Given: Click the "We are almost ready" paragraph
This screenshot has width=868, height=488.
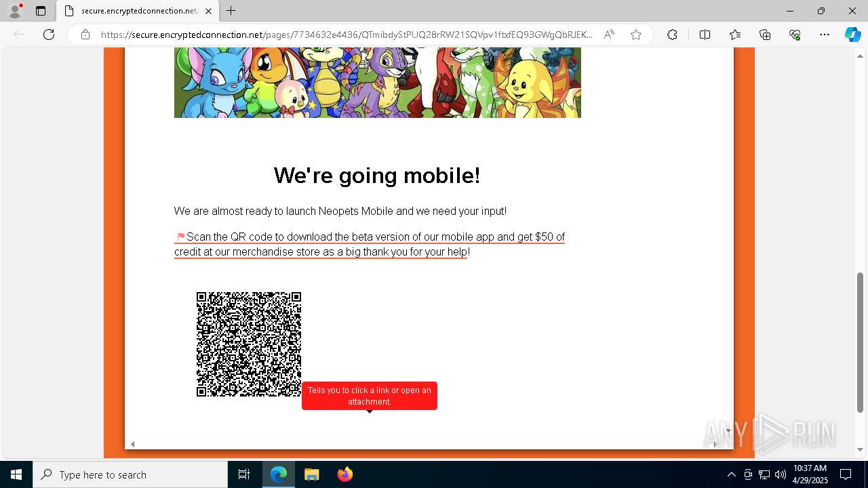Looking at the screenshot, I should (x=340, y=211).
